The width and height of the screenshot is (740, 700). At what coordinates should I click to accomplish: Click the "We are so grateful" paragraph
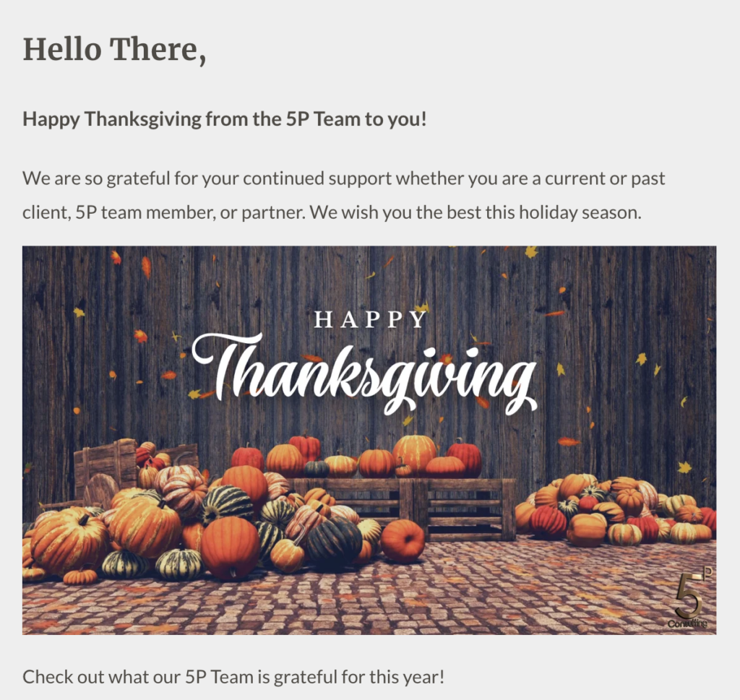[343, 195]
